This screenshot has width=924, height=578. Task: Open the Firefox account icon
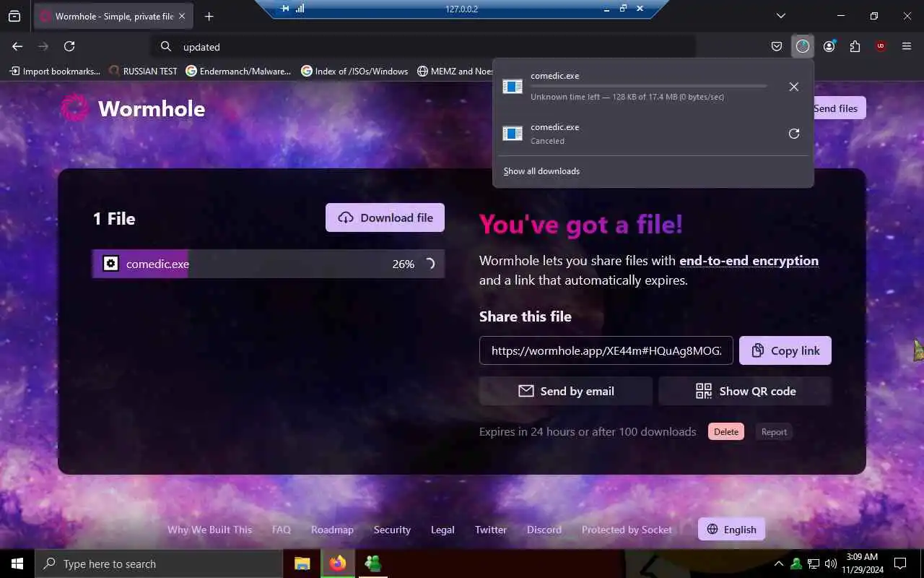(829, 46)
